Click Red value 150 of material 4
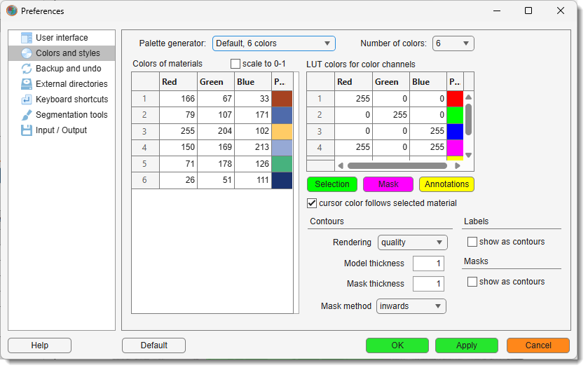 pos(179,148)
